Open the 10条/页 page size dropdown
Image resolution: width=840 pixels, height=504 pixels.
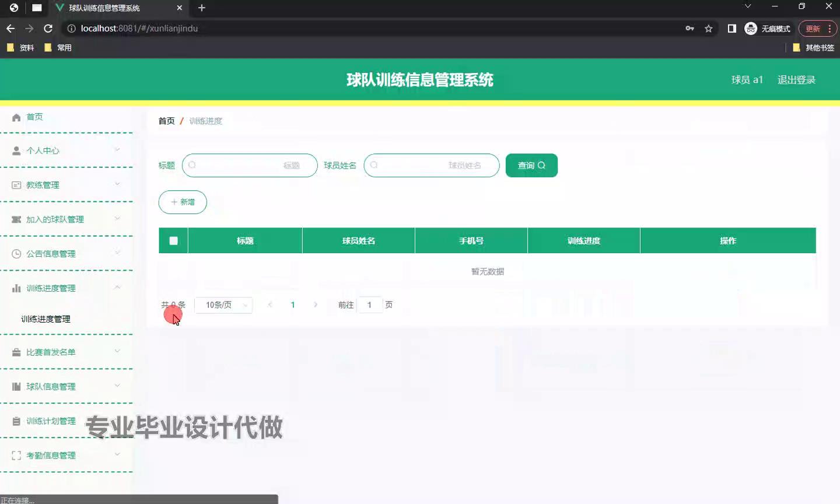tap(223, 305)
